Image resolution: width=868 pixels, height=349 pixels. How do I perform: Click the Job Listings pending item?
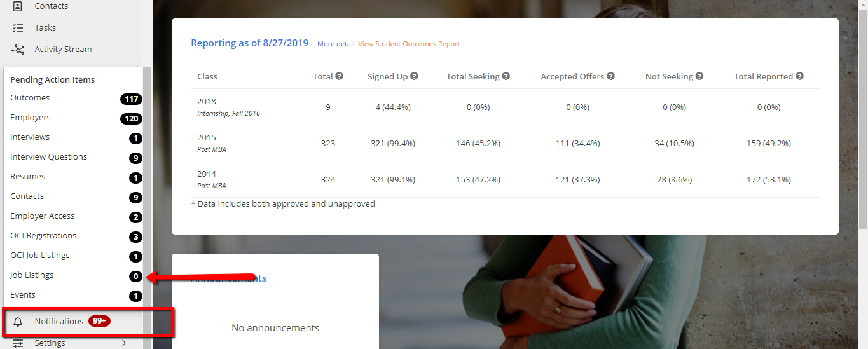coord(32,275)
